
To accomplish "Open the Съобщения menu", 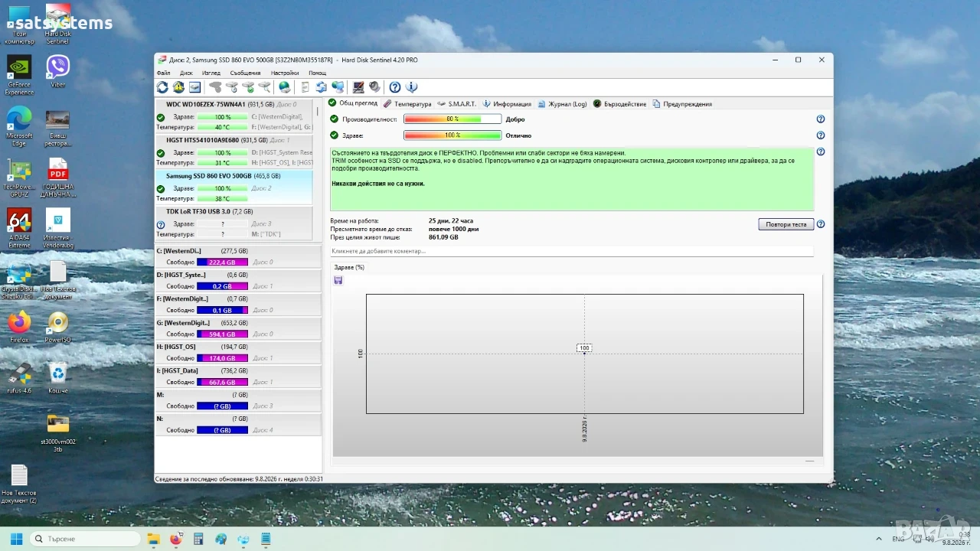I will [x=245, y=73].
